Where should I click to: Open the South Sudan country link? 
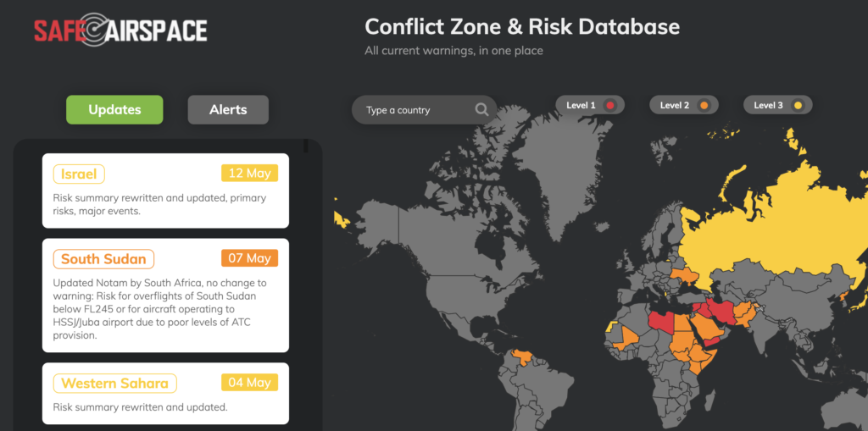[103, 259]
